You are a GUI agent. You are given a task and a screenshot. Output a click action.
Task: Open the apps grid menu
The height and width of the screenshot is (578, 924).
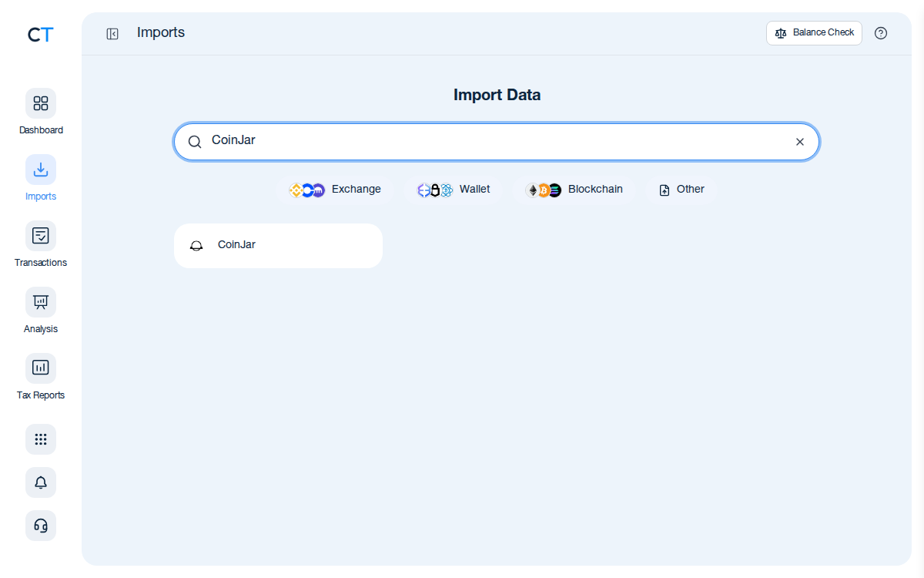tap(41, 439)
